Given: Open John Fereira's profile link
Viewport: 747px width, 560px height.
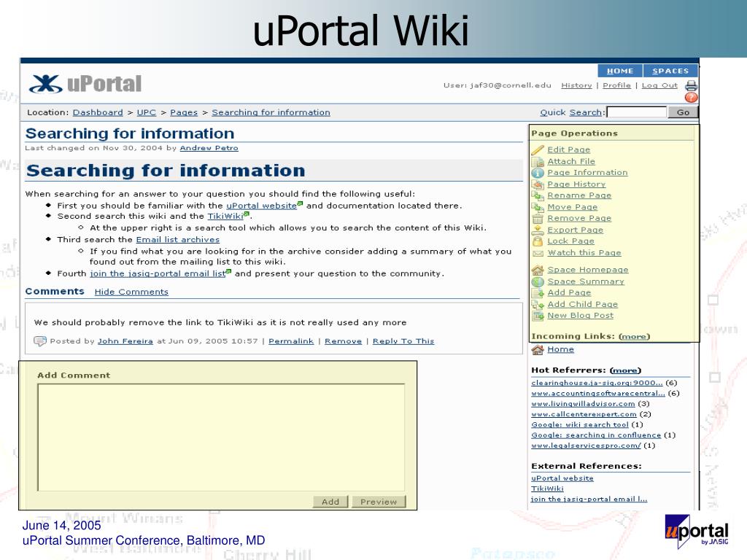Looking at the screenshot, I should point(125,341).
